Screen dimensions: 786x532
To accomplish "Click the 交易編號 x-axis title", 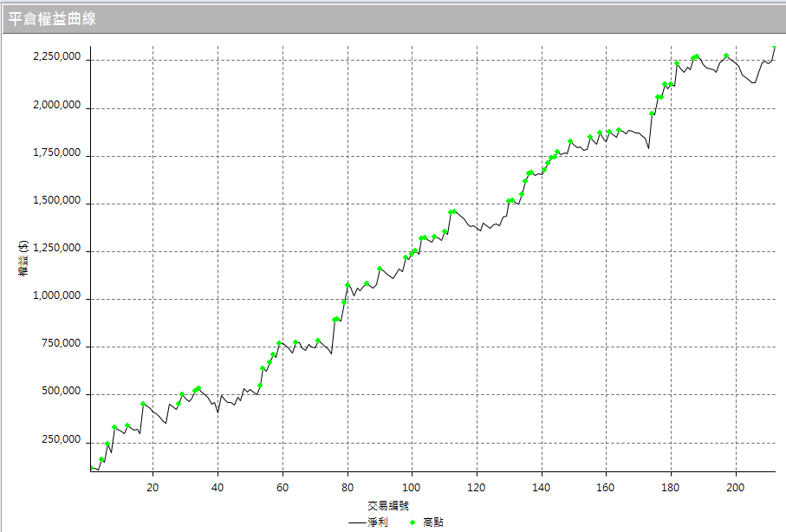I will point(388,505).
